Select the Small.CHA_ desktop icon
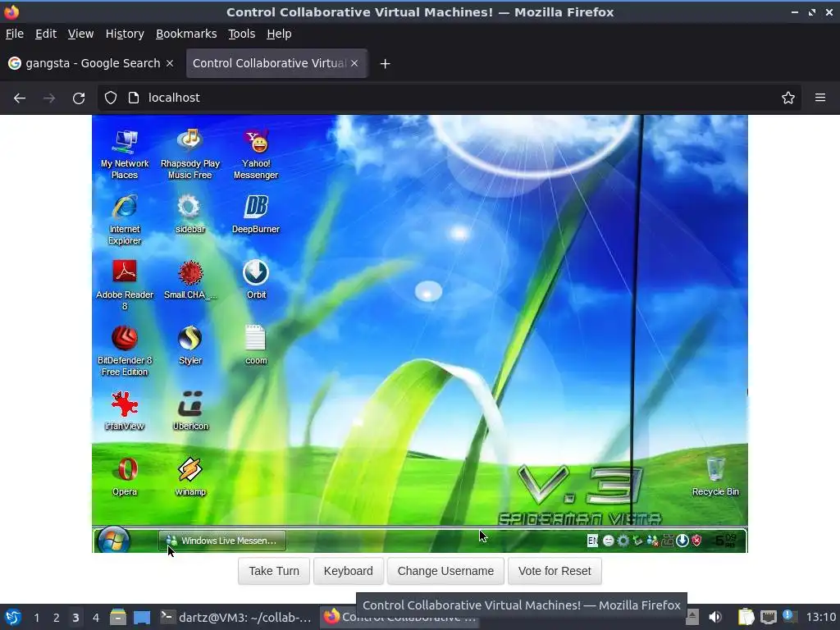Viewport: 840px width, 630px height. 190,280
